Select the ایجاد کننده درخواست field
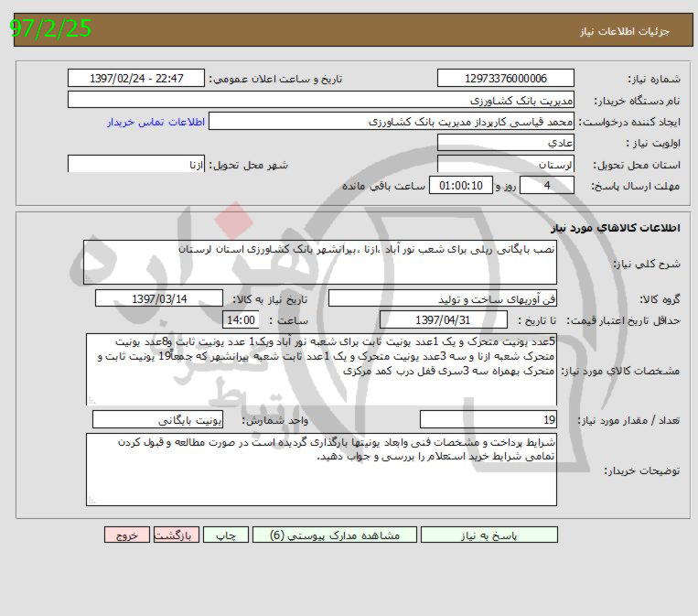This screenshot has width=698, height=616. [x=392, y=121]
